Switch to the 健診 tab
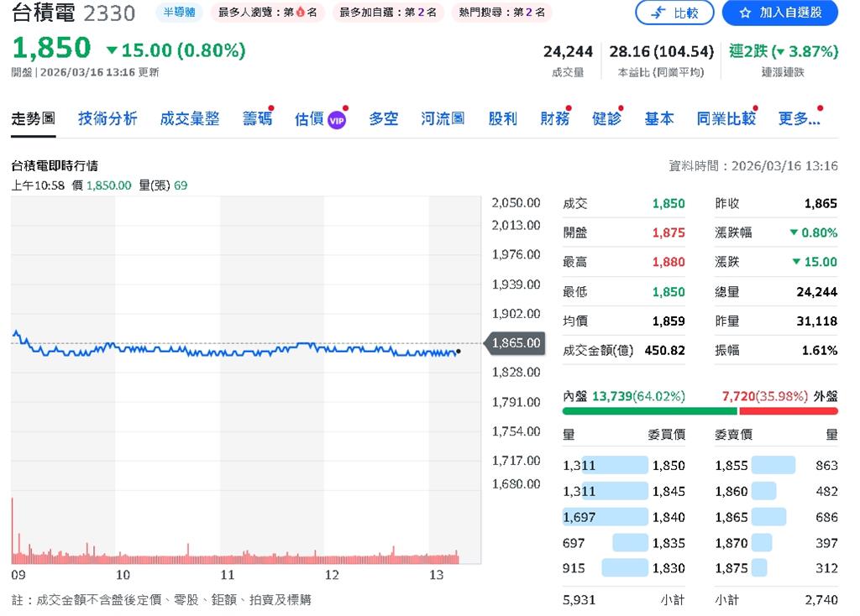Image resolution: width=860 pixels, height=616 pixels. [x=607, y=118]
